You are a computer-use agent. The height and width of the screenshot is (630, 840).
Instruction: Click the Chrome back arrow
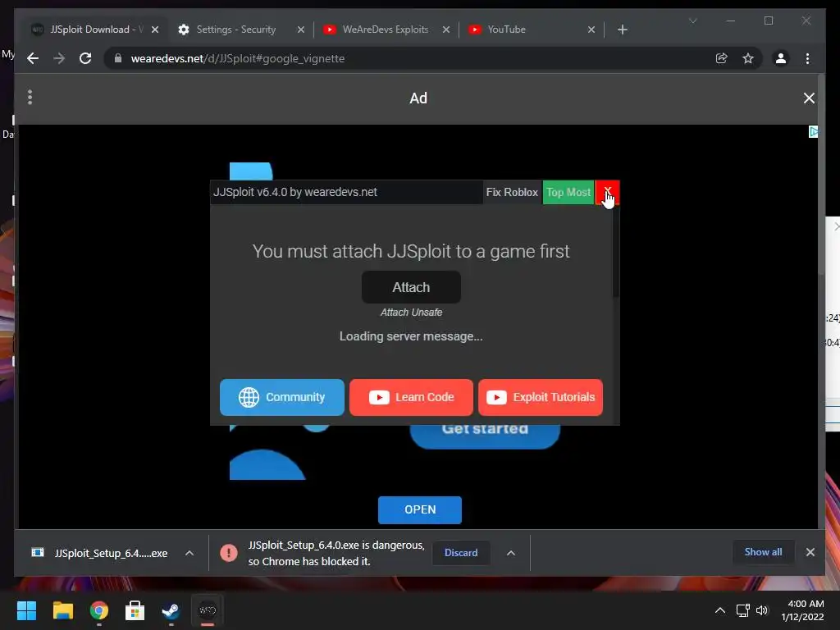(33, 58)
